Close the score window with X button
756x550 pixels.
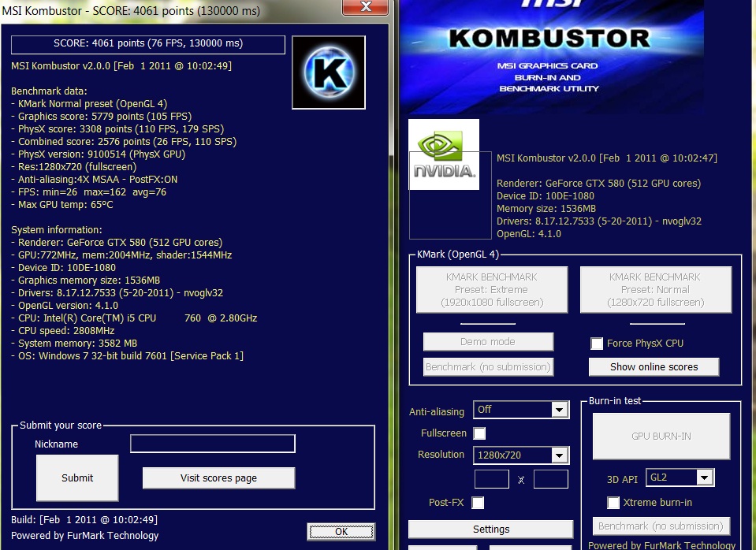(x=366, y=8)
